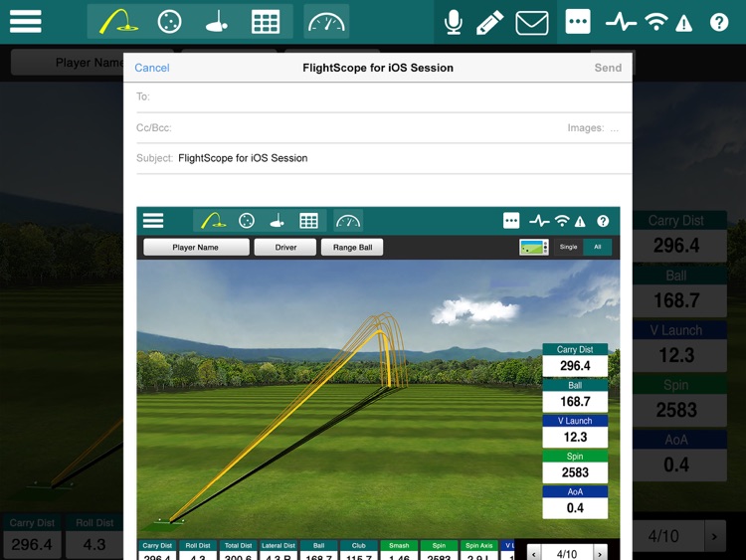Open the data table grid view in main toolbar

[x=266, y=22]
